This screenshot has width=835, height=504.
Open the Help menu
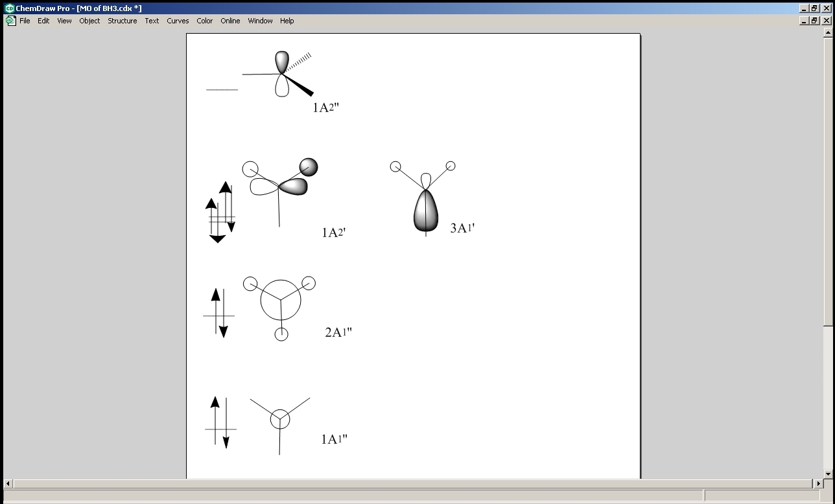[x=287, y=21]
